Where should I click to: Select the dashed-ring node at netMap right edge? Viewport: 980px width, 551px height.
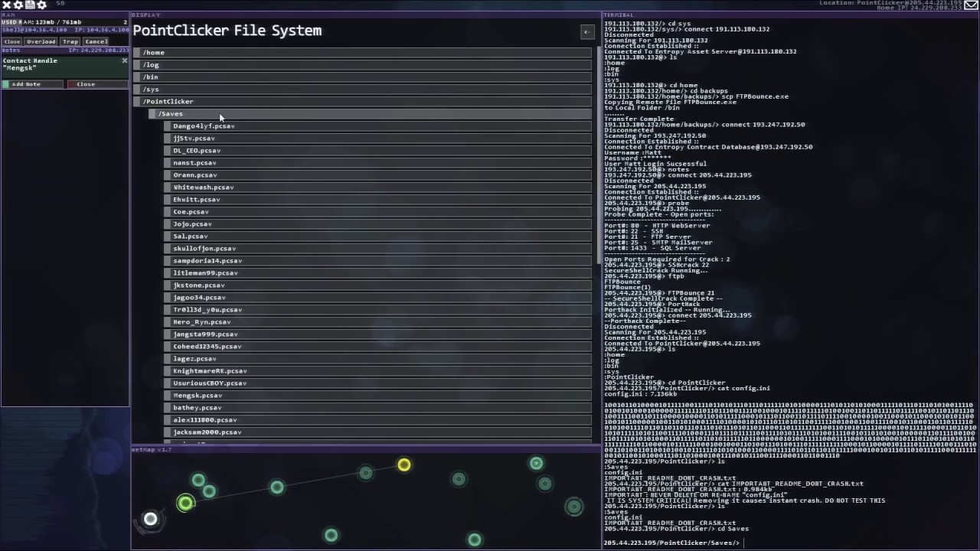(573, 507)
